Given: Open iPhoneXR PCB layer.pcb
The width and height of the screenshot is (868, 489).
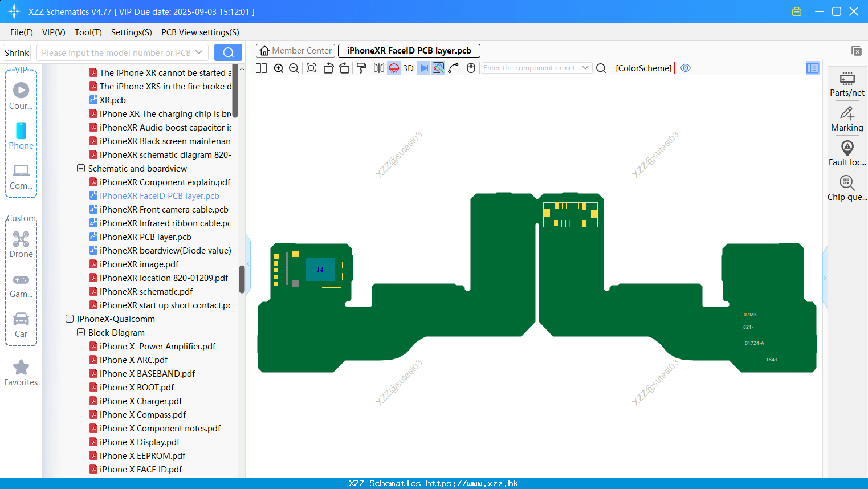Looking at the screenshot, I should pyautogui.click(x=140, y=237).
